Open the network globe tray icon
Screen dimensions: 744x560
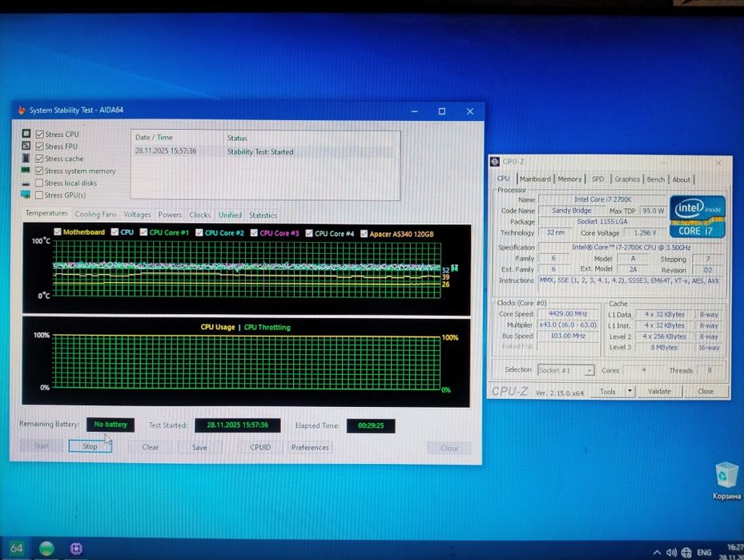coord(686,553)
